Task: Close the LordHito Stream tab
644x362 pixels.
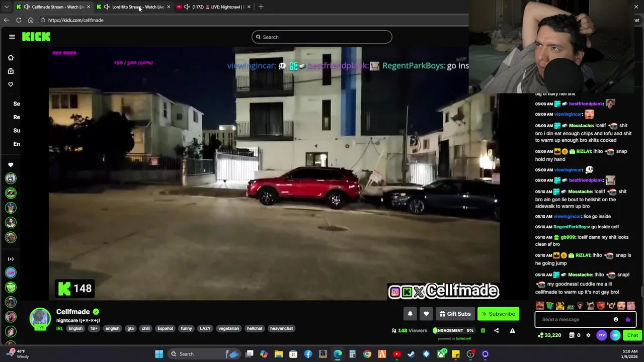Action: tap(169, 7)
